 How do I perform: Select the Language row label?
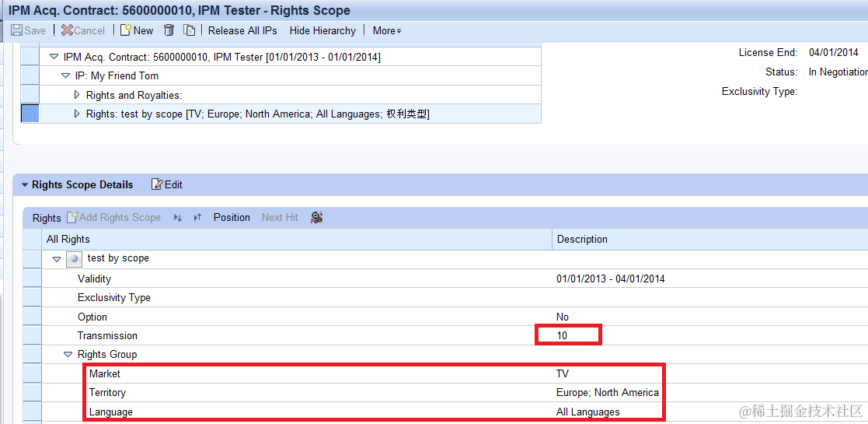pos(110,412)
